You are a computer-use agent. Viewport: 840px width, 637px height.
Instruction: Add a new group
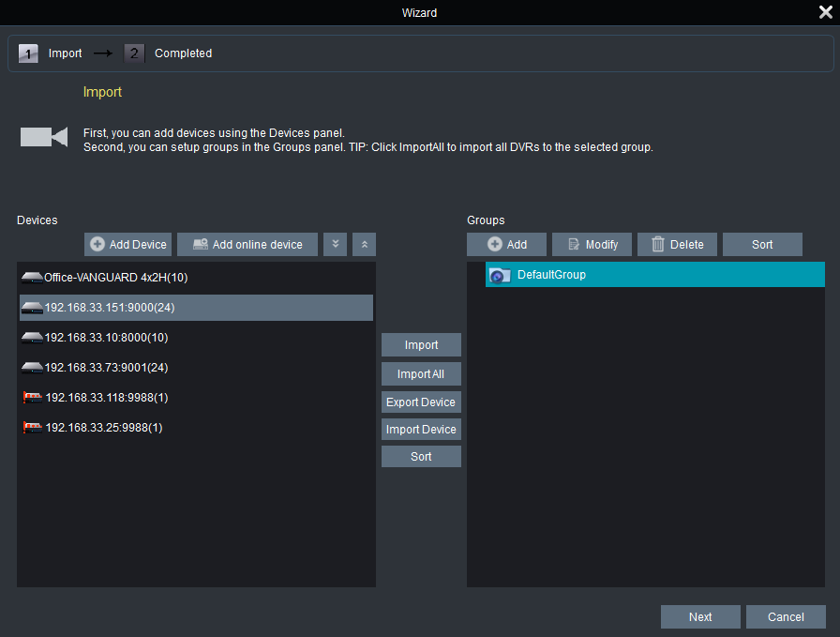(x=507, y=245)
